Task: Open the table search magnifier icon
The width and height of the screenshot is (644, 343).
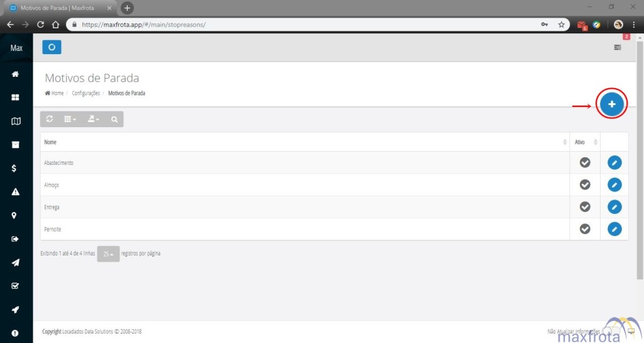Action: pyautogui.click(x=114, y=119)
